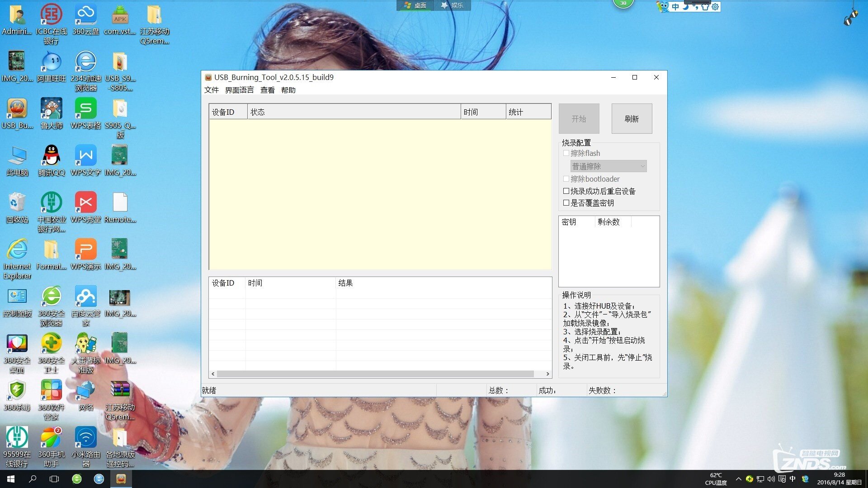Image resolution: width=868 pixels, height=488 pixels.
Task: Open the 阿里旺旺 desktop icon
Action: point(51,66)
